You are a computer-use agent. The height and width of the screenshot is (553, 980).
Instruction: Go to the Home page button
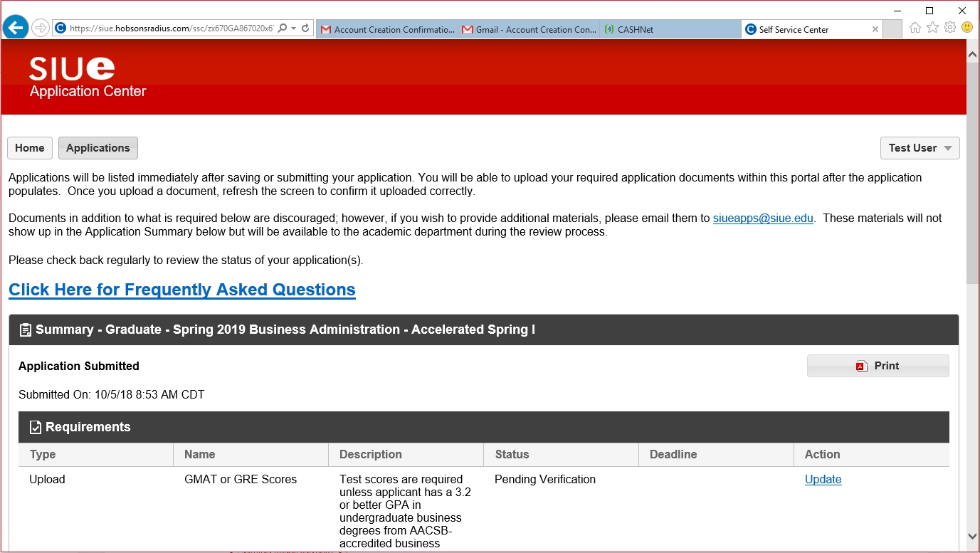(x=30, y=148)
